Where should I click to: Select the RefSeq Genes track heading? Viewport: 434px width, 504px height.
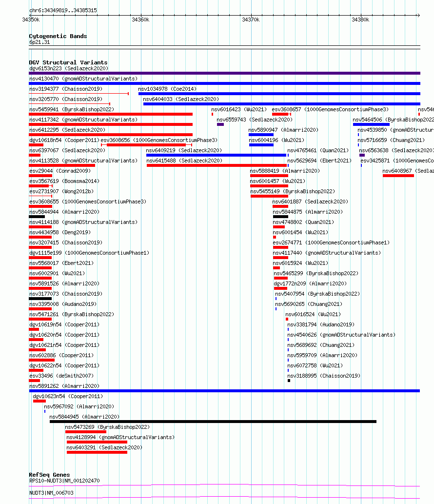[x=49, y=475]
